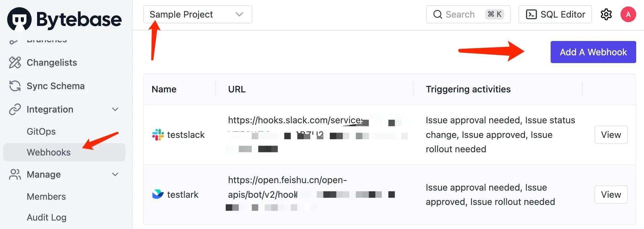Click the search magnifier icon
The height and width of the screenshot is (229, 644).
coord(437,14)
